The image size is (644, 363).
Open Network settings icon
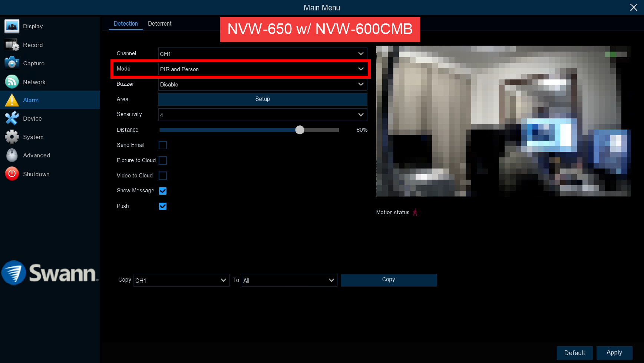click(x=12, y=82)
